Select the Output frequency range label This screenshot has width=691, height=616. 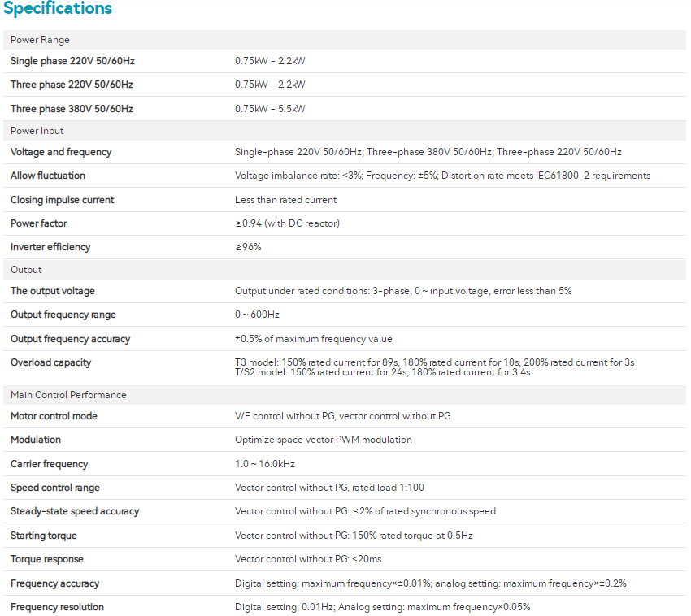[x=63, y=315]
